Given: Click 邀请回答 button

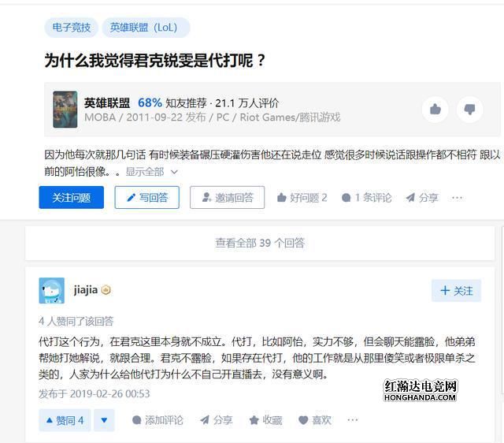Looking at the screenshot, I should (228, 198).
